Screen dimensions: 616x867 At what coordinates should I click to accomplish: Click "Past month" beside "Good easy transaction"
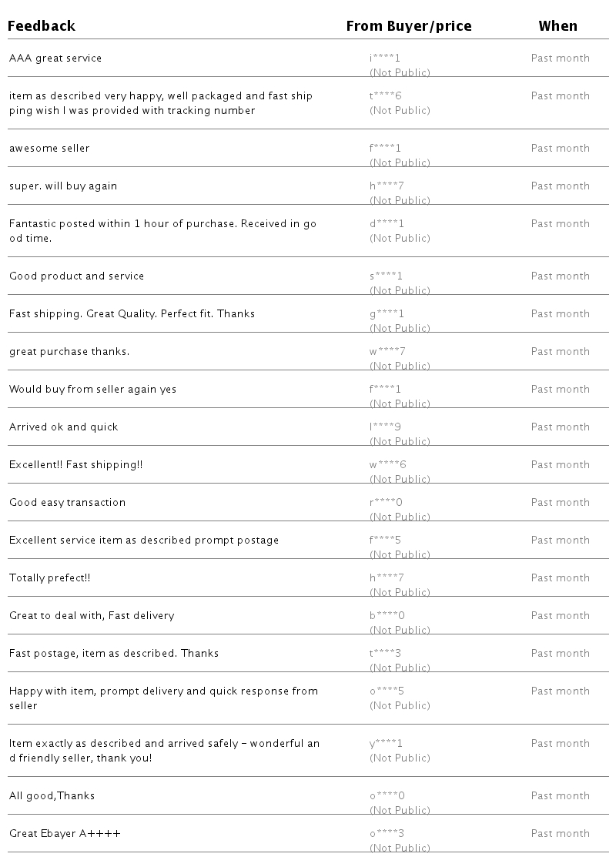560,503
